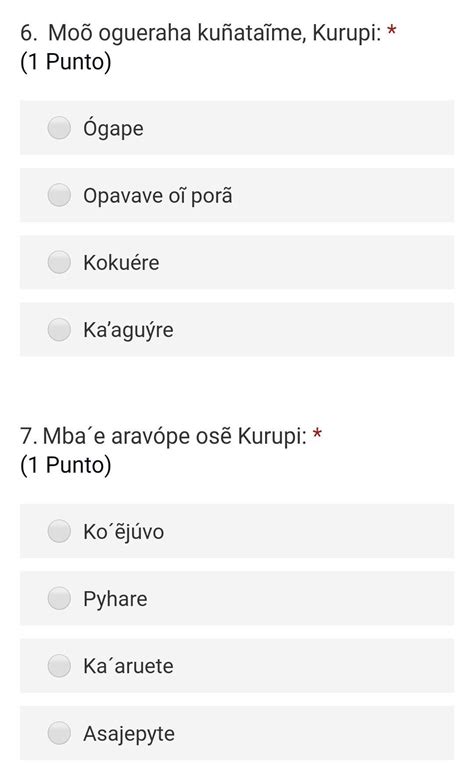Select the Ógape radio button
Viewport: 474px width, 779px height.
tap(59, 128)
